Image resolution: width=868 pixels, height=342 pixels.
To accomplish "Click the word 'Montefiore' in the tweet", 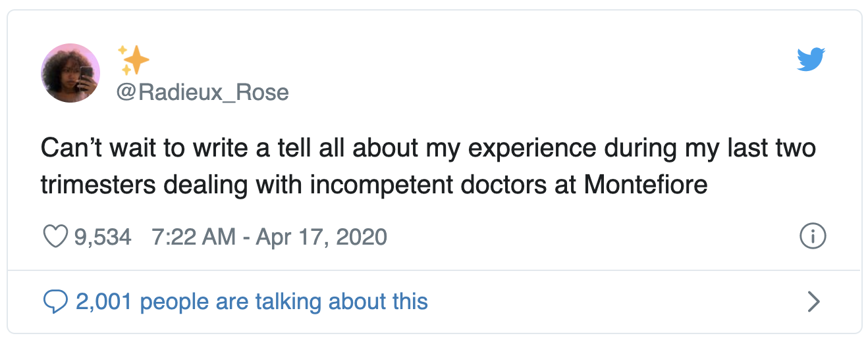I will [x=645, y=185].
